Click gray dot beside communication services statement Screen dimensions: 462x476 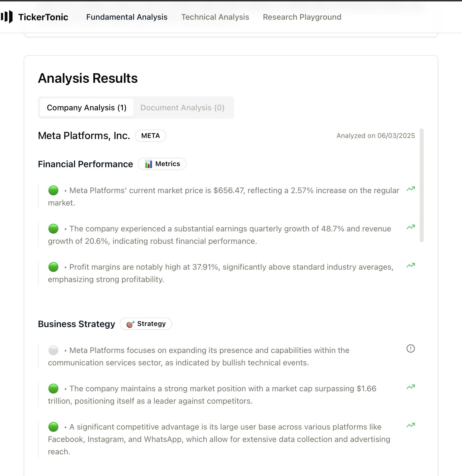point(53,350)
